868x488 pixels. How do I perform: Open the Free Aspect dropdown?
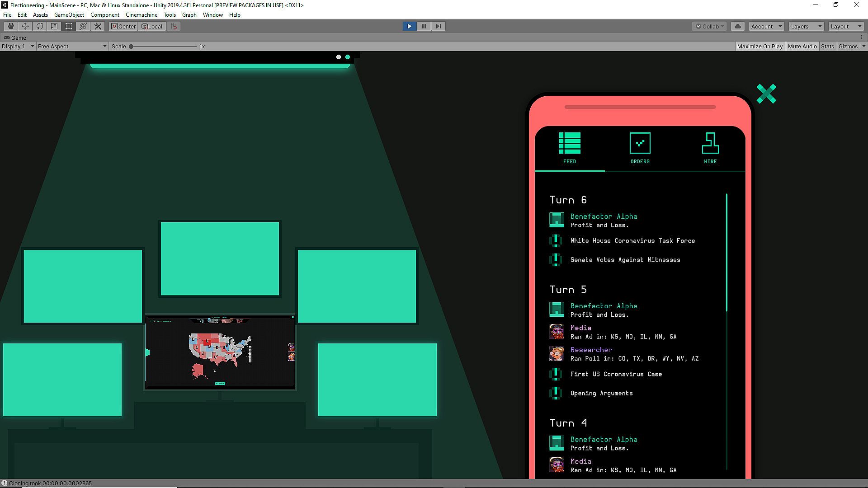72,46
